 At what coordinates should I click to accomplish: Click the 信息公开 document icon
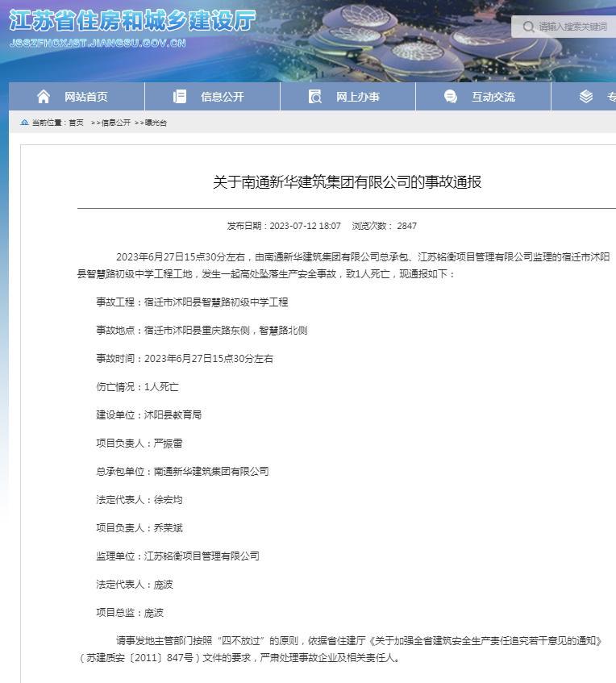pyautogui.click(x=180, y=96)
